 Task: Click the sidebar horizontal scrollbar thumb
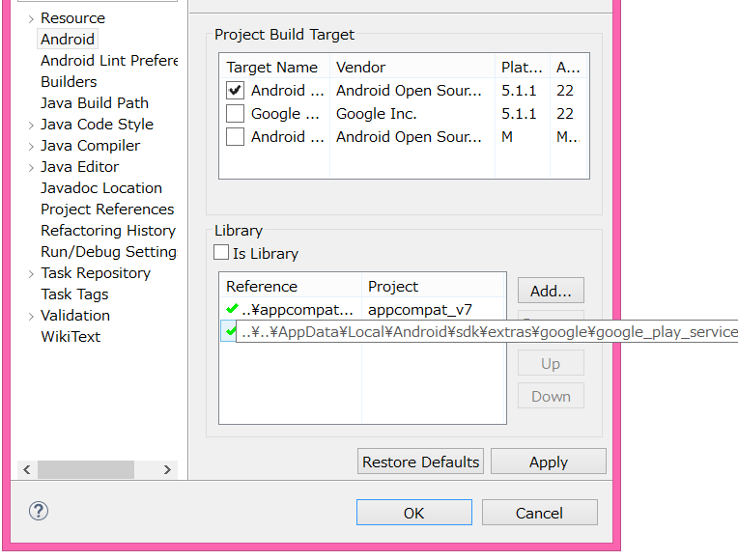pos(85,469)
